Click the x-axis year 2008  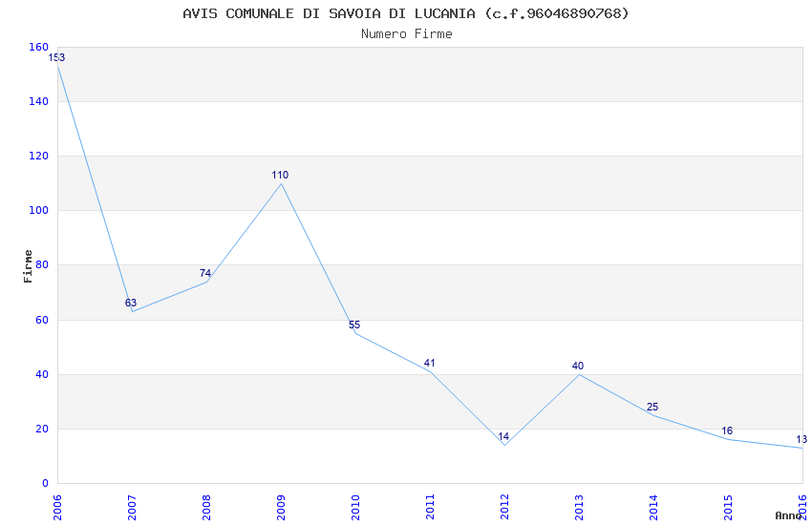(x=206, y=508)
